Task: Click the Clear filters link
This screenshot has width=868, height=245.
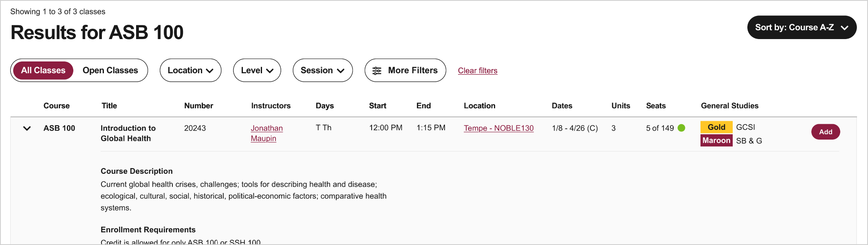Action: tap(477, 71)
